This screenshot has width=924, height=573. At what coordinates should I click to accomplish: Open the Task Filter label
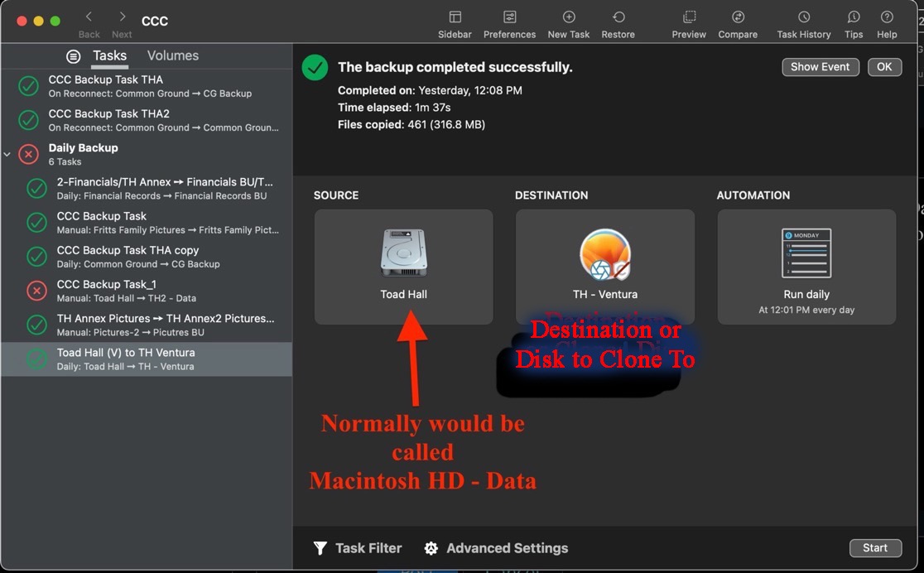click(368, 548)
